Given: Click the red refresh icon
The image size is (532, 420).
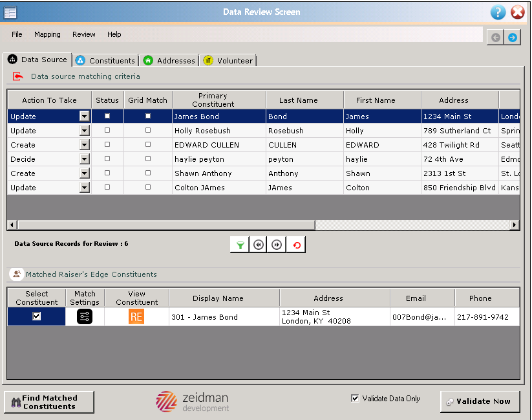Looking at the screenshot, I should 296,245.
